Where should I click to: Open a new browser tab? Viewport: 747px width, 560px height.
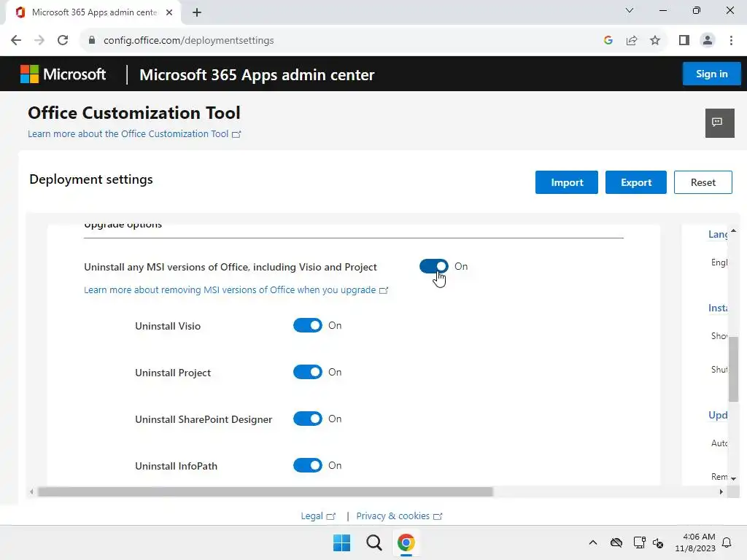tap(197, 12)
